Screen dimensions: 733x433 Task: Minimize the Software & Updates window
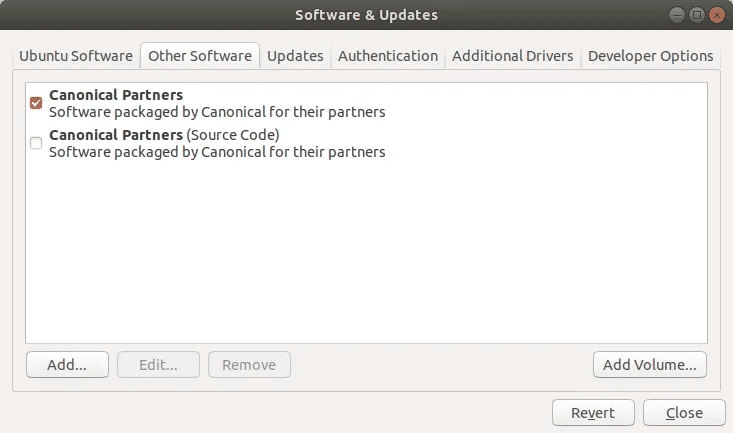click(676, 15)
